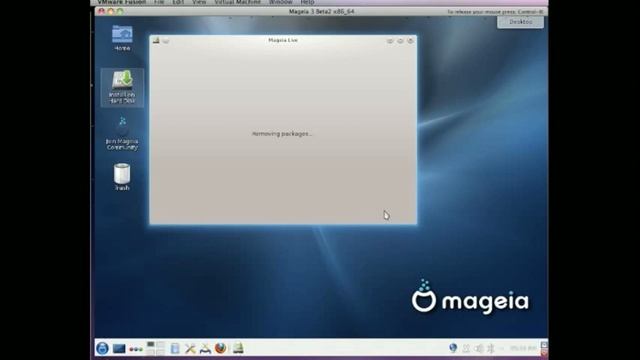Switch desktops with the pager widget
The width and height of the screenshot is (640, 360).
click(x=155, y=348)
